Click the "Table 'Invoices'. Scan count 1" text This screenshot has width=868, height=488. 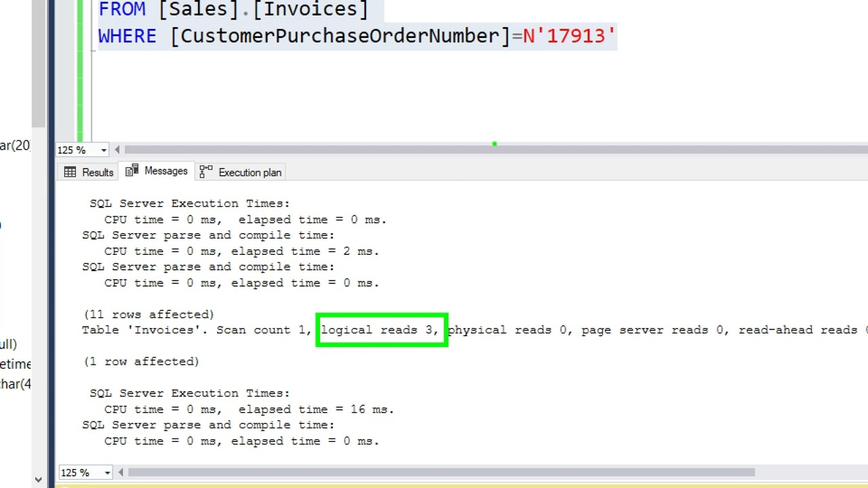(193, 330)
